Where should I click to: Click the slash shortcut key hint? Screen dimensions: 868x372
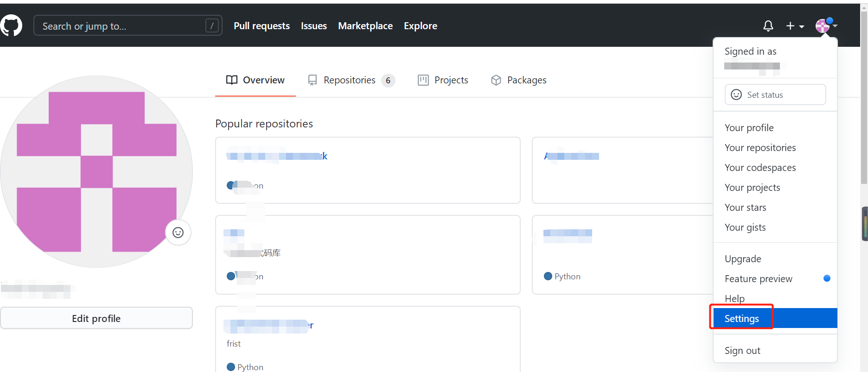click(x=212, y=25)
